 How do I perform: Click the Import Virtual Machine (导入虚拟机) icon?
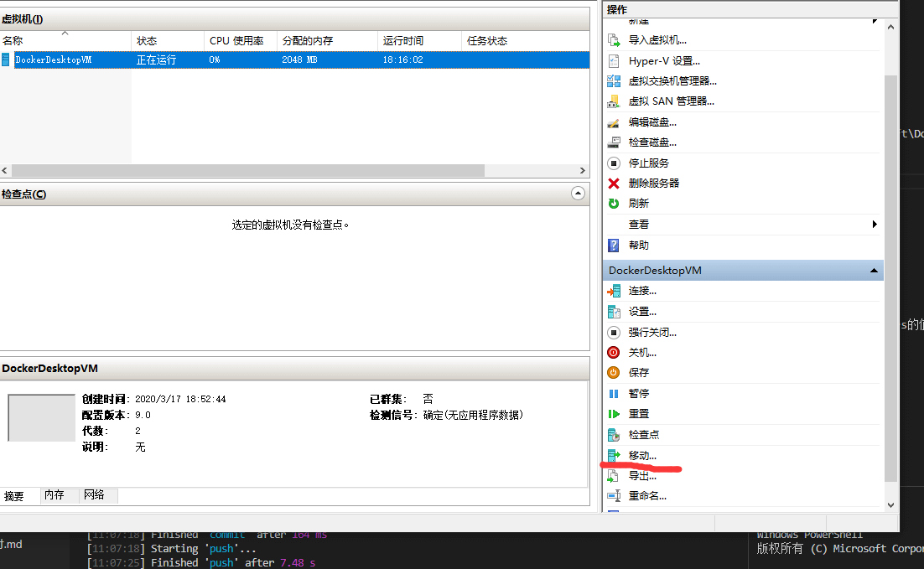[614, 39]
